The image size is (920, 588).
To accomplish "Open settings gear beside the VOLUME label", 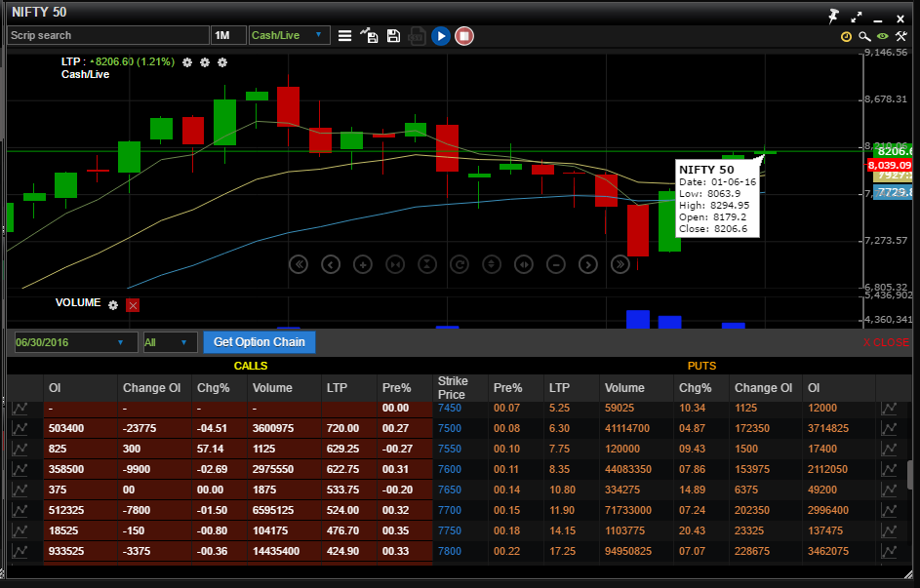I will 113,305.
